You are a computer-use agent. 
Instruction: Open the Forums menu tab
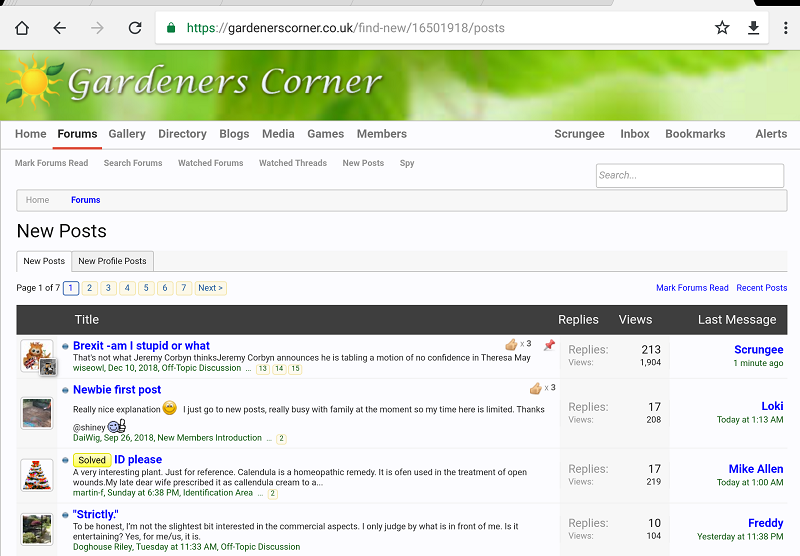[77, 134]
